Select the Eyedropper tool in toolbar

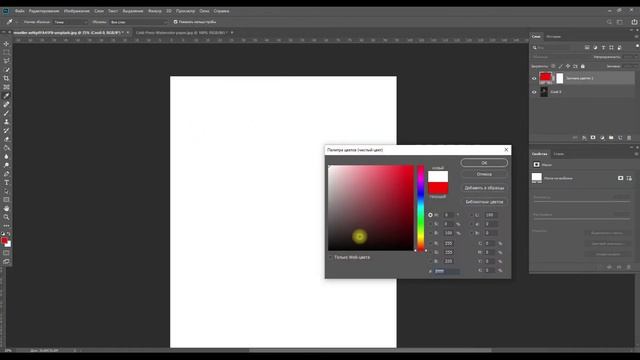(6, 96)
